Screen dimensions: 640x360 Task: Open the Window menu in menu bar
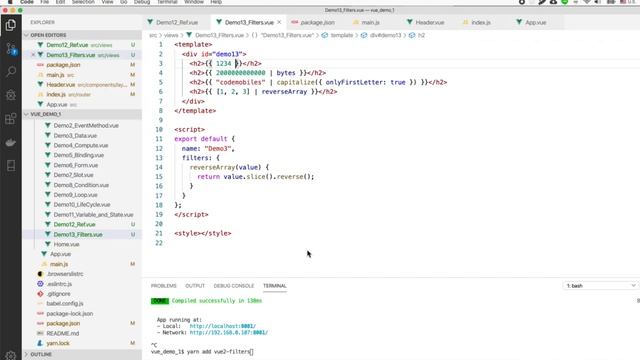click(x=193, y=2)
